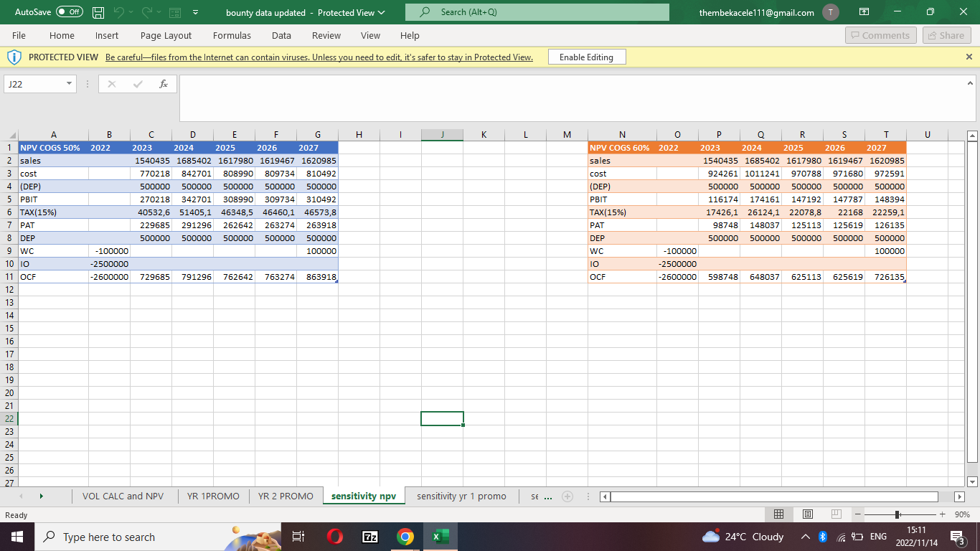Screen dimensions: 980x551
Task: Click the 90% zoom level text
Action: (962, 514)
